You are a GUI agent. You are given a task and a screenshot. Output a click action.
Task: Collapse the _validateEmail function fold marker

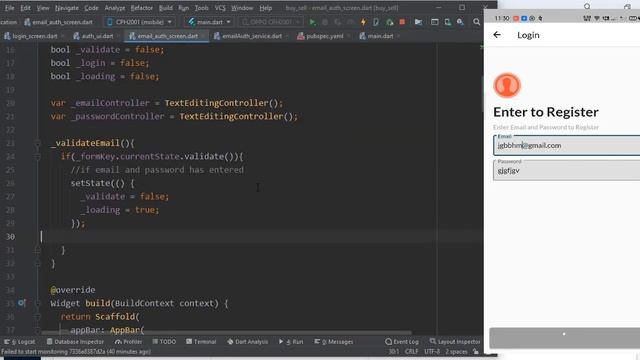click(38, 143)
